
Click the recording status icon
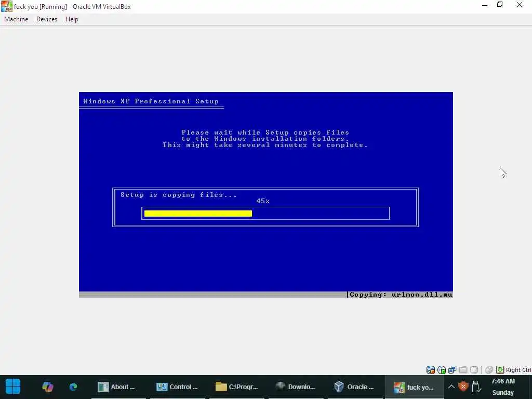point(489,370)
